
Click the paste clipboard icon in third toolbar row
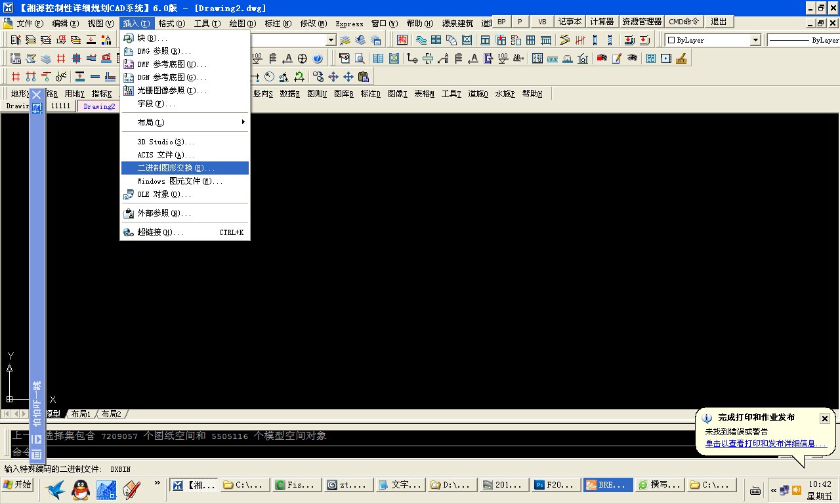point(363,77)
